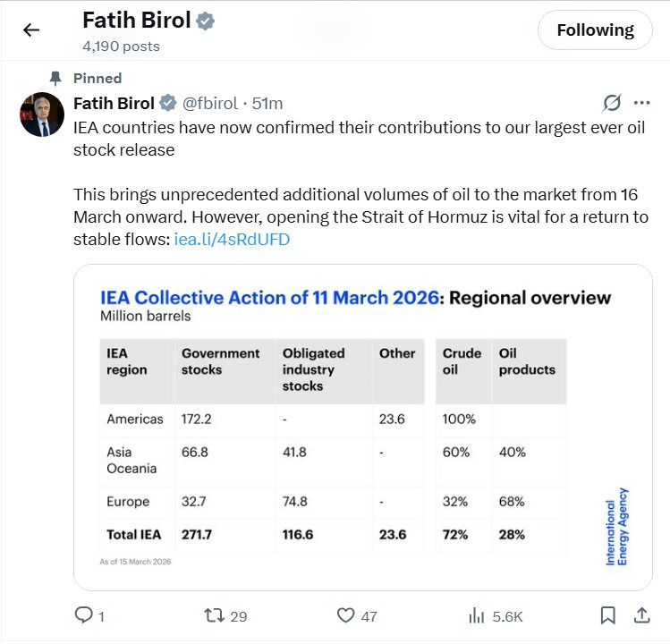View post analytics bar chart icon

477,615
